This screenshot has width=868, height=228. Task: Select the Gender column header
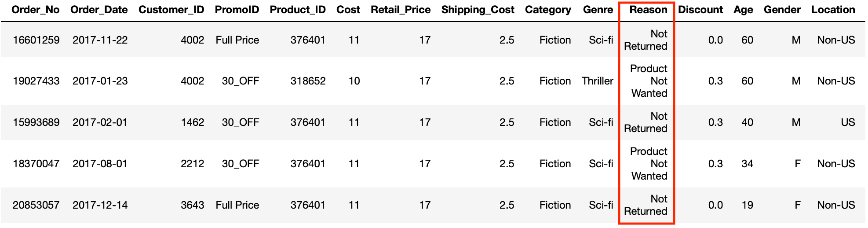click(782, 10)
